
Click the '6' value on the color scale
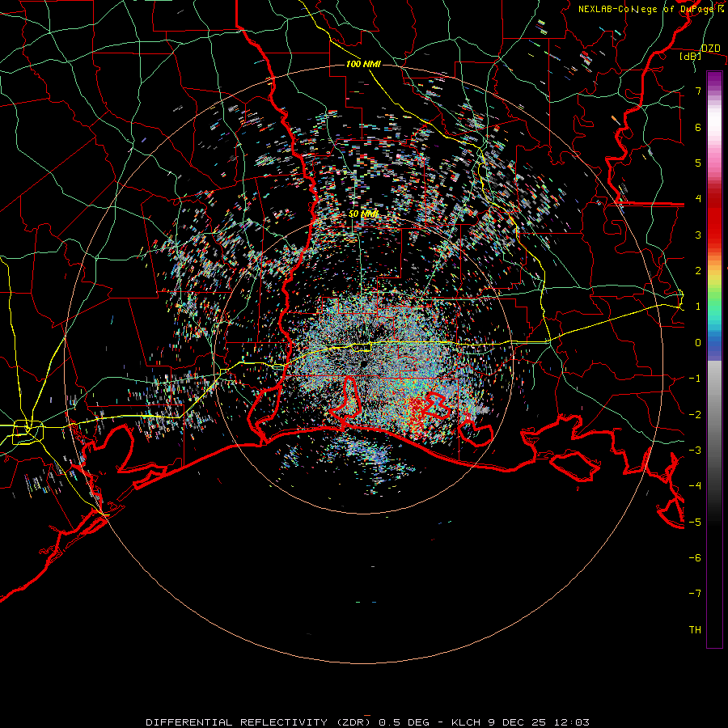pyautogui.click(x=698, y=127)
